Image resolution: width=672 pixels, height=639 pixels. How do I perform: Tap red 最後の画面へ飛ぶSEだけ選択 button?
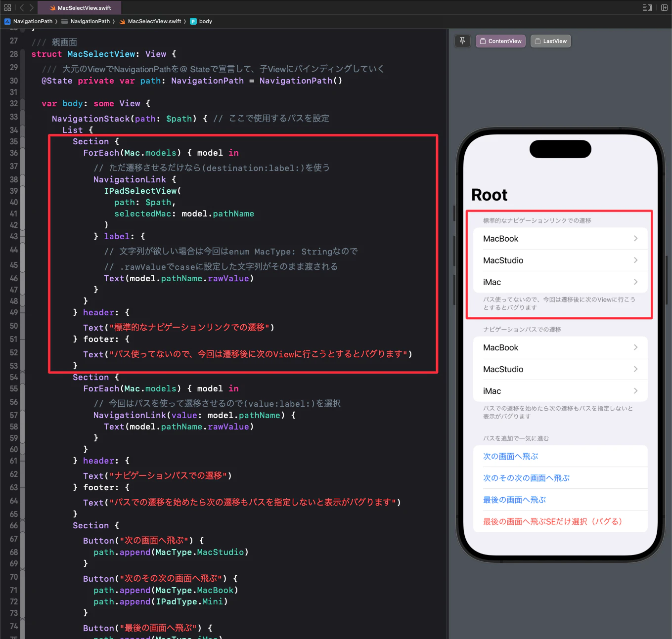click(x=552, y=521)
